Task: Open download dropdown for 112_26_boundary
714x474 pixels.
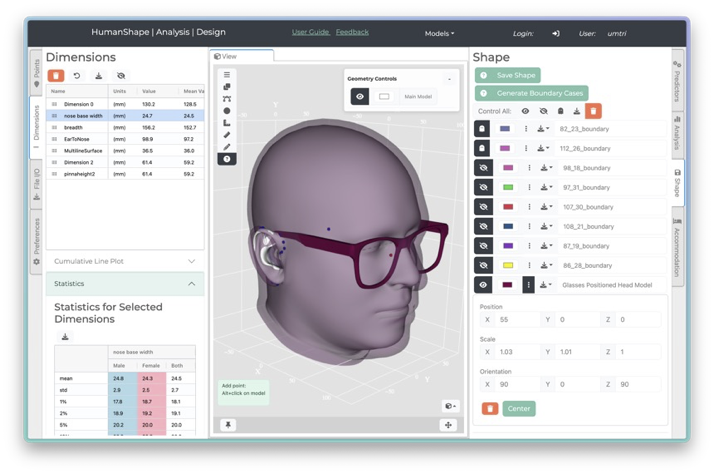Action: [x=543, y=148]
